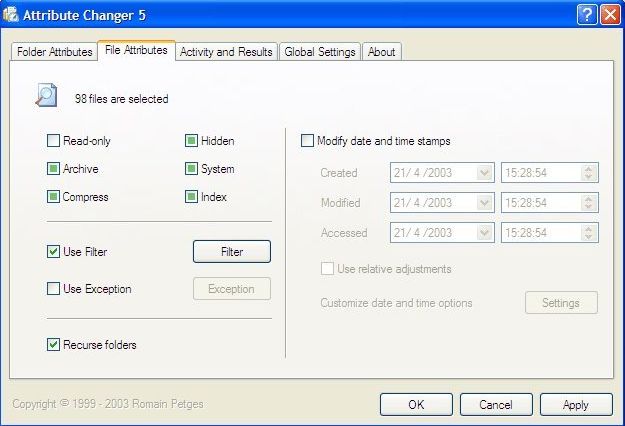This screenshot has height=426, width=625.
Task: Confirm with the OK button
Action: [x=416, y=404]
